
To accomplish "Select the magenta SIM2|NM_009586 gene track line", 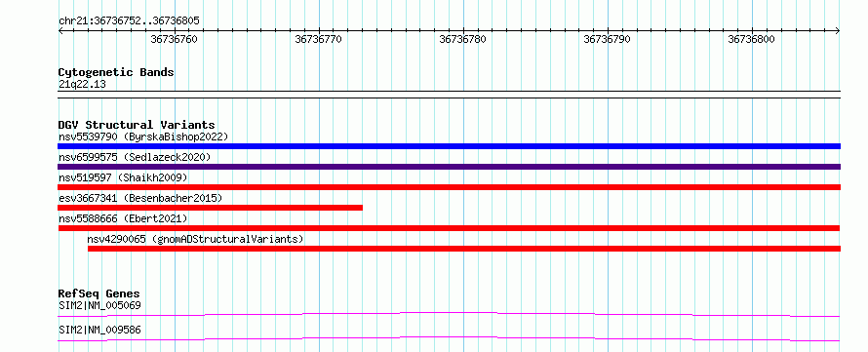I will (449, 338).
